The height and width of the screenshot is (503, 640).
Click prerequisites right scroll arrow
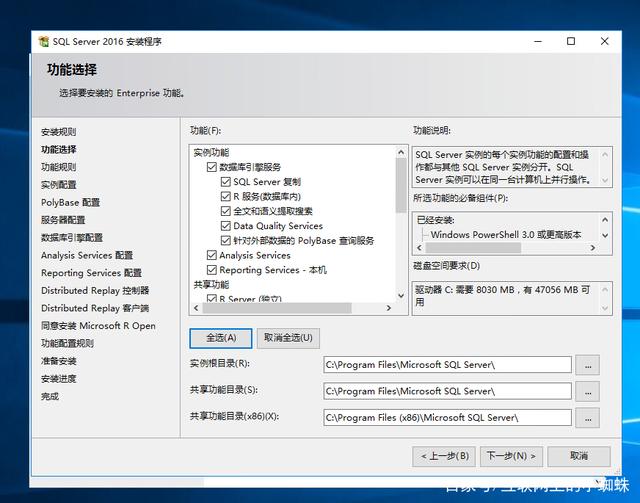pos(593,248)
